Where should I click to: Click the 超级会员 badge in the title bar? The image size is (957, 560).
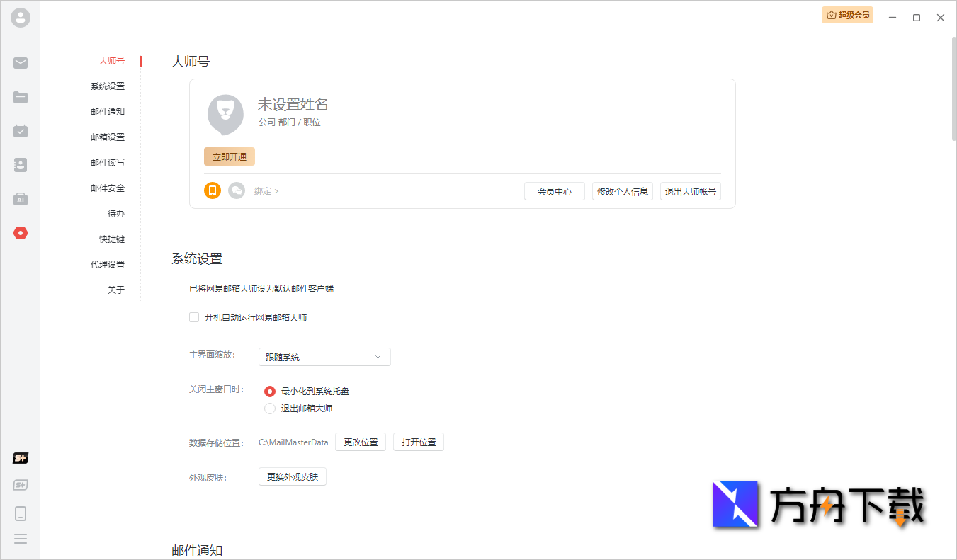pyautogui.click(x=847, y=15)
